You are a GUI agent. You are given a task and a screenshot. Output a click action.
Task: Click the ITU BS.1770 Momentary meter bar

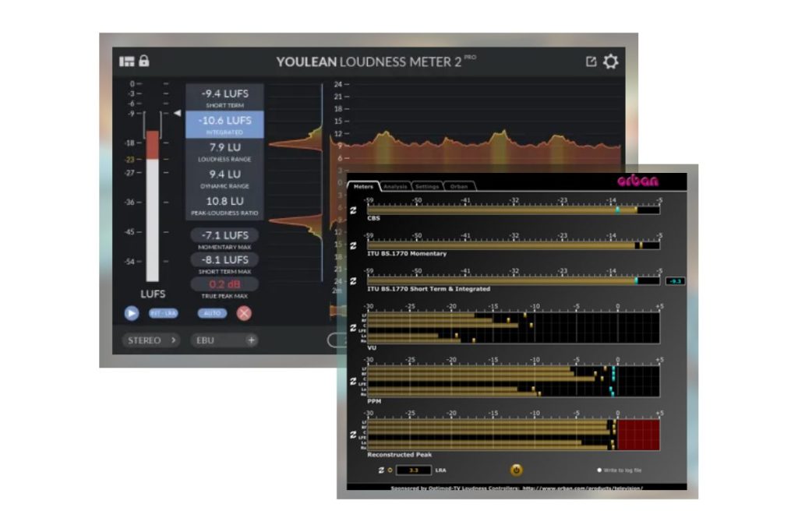pos(513,245)
